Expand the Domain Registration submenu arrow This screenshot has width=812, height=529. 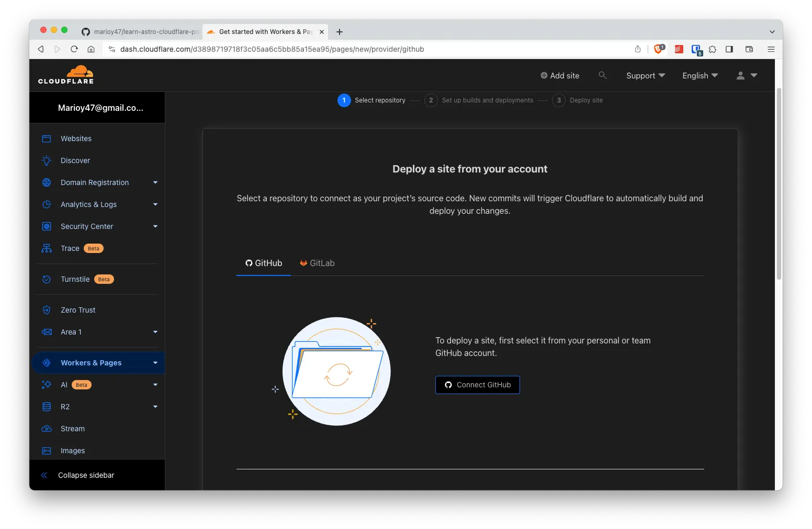point(155,182)
